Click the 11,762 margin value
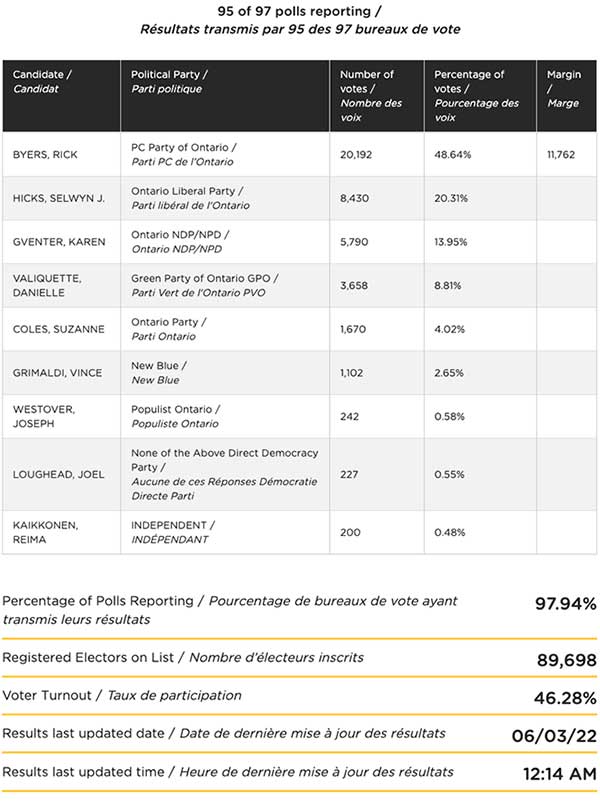The height and width of the screenshot is (810, 600). tap(561, 154)
